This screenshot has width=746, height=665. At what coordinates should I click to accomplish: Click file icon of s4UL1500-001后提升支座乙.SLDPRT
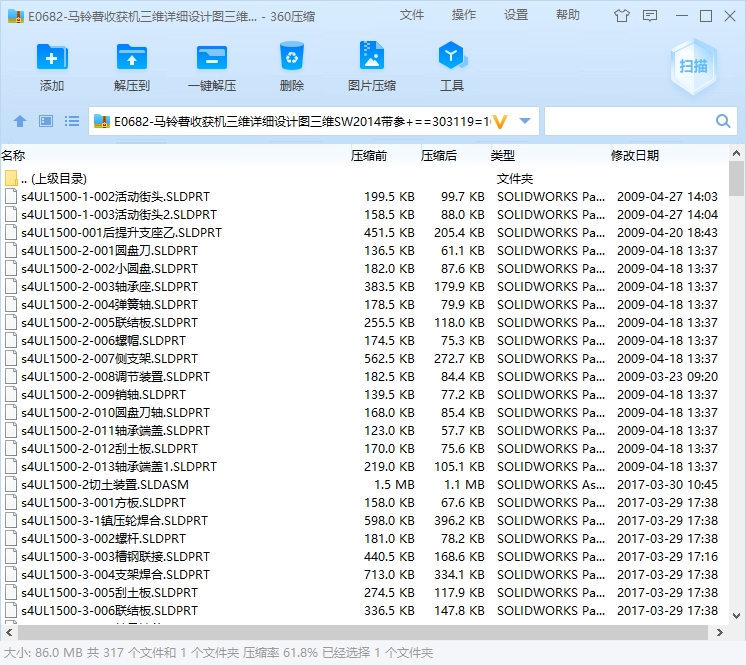pyautogui.click(x=11, y=233)
